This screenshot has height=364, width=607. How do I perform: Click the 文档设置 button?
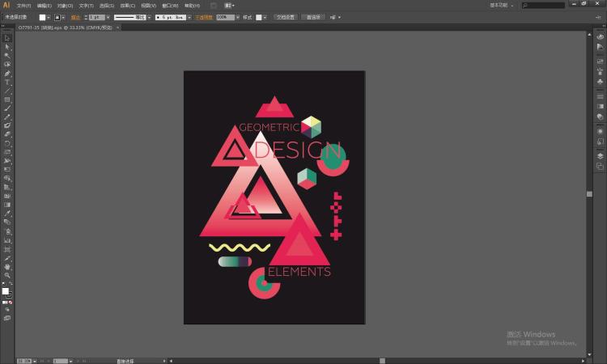click(286, 18)
